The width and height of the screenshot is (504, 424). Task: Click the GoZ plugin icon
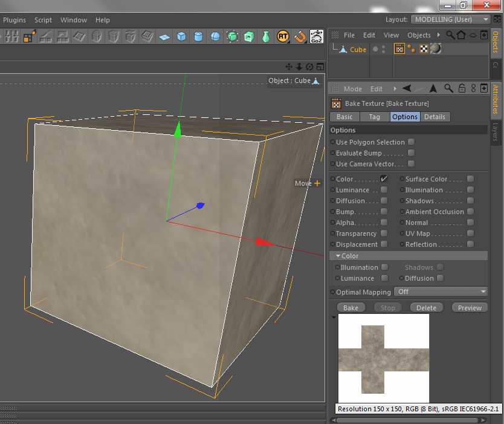[317, 37]
